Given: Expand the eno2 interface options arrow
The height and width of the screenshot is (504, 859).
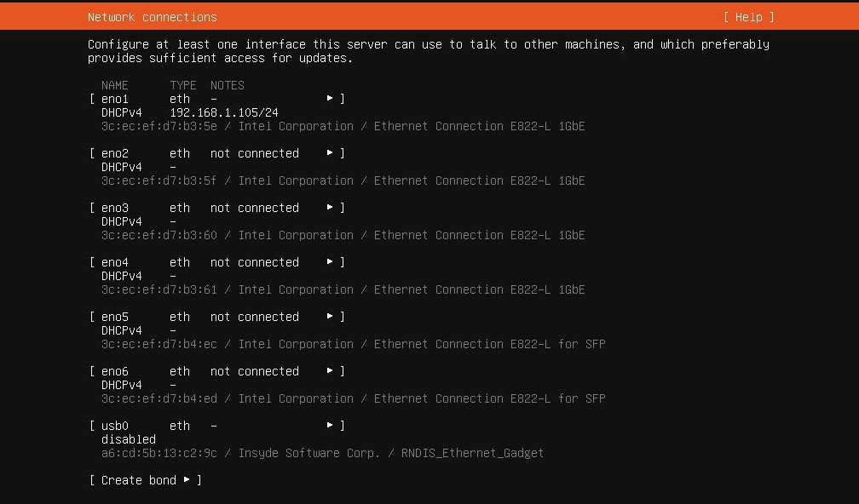Looking at the screenshot, I should [x=330, y=153].
